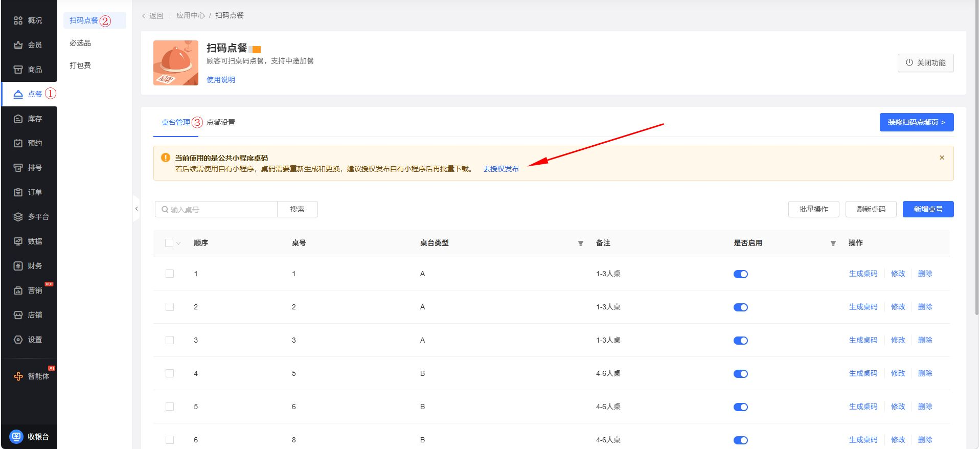Open the 商品 store icon
The width and height of the screenshot is (980, 449).
coord(18,70)
